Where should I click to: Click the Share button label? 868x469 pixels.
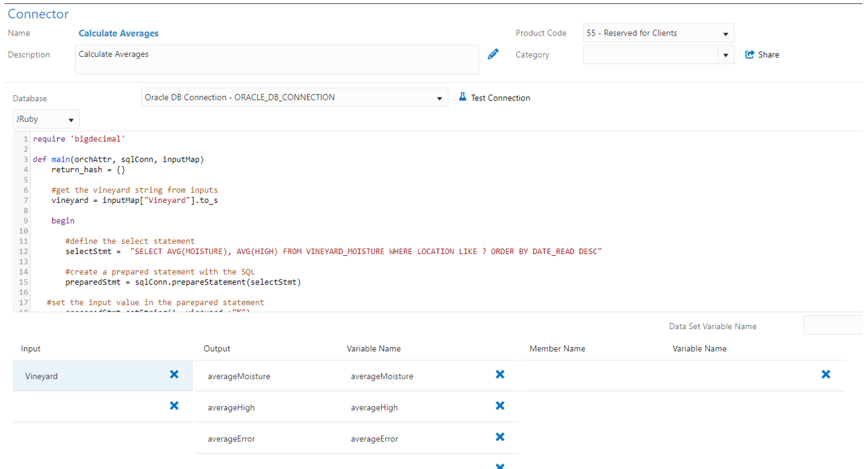coord(768,55)
